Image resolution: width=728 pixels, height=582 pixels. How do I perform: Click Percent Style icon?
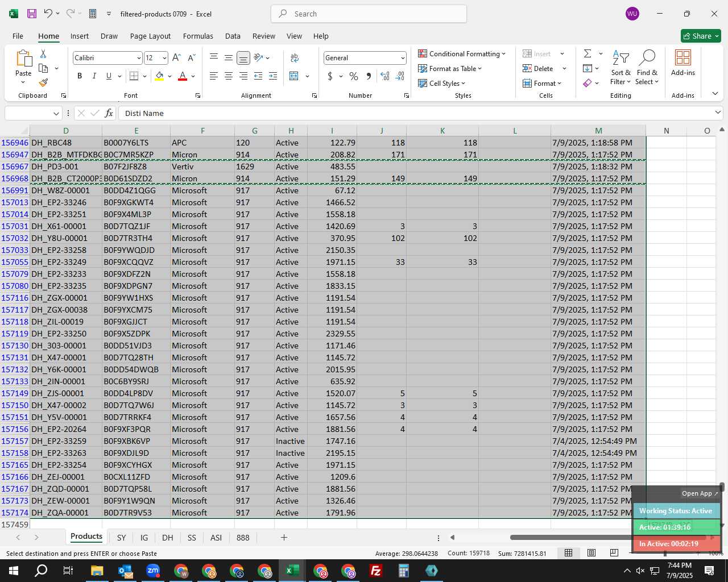click(354, 76)
